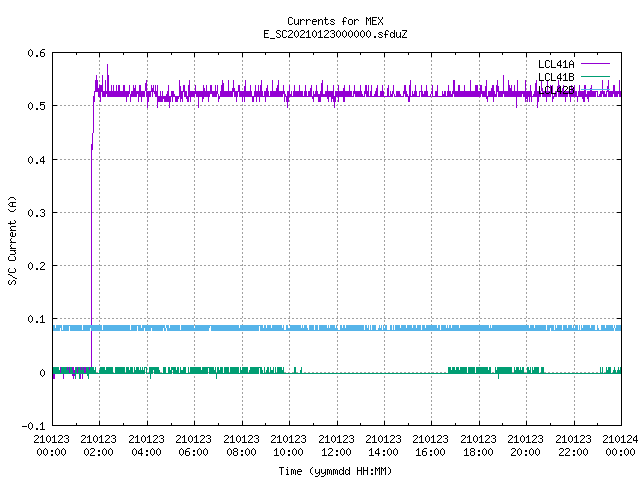Click the 210123 12:00 x-axis tick label
640x480 pixels.
click(336, 446)
